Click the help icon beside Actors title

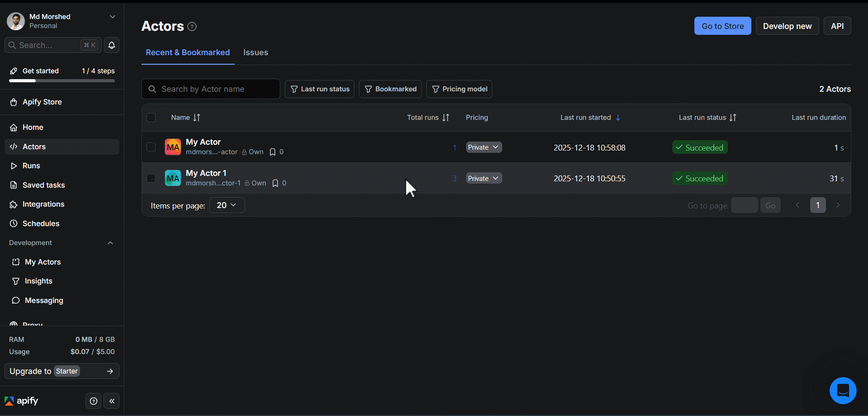click(192, 27)
